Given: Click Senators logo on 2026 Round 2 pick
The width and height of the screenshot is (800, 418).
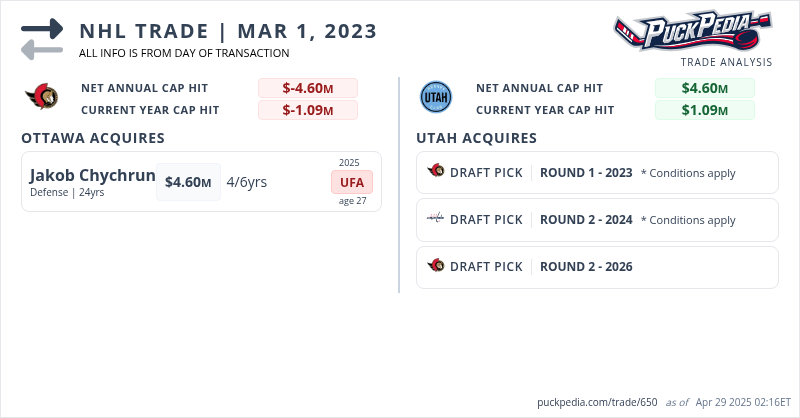Looking at the screenshot, I should (435, 266).
